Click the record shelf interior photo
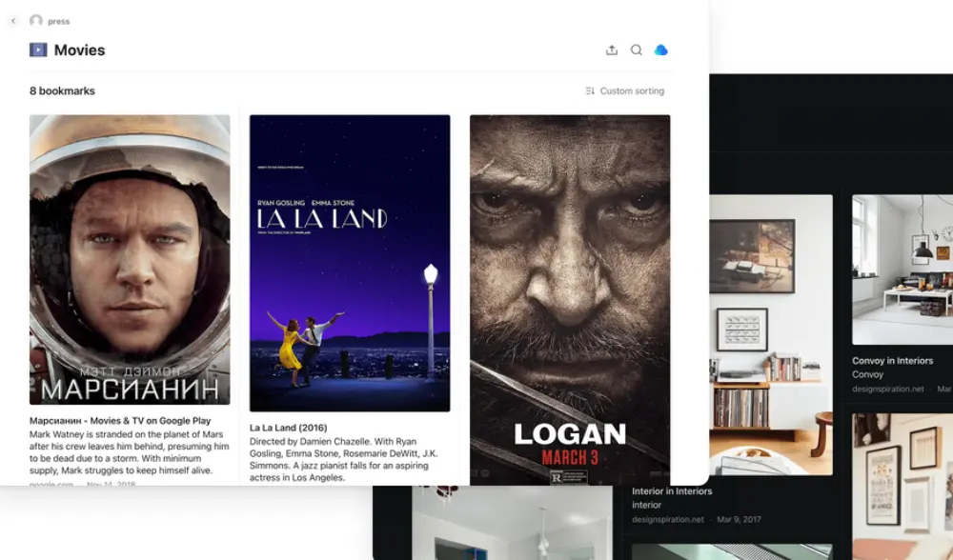 (x=771, y=333)
